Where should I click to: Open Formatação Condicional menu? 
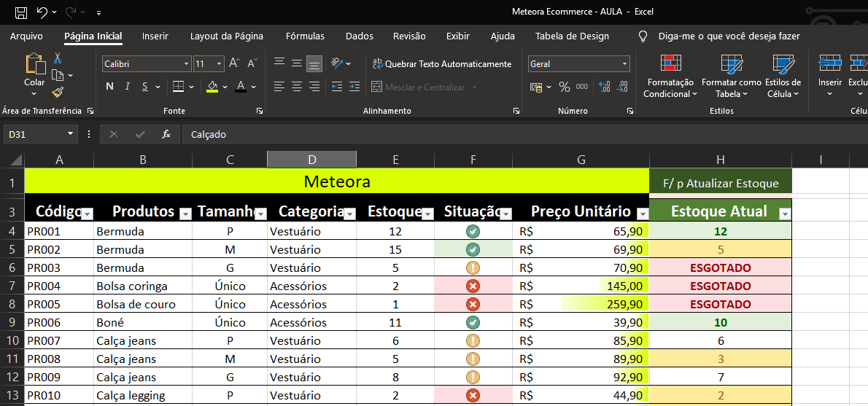(x=670, y=76)
